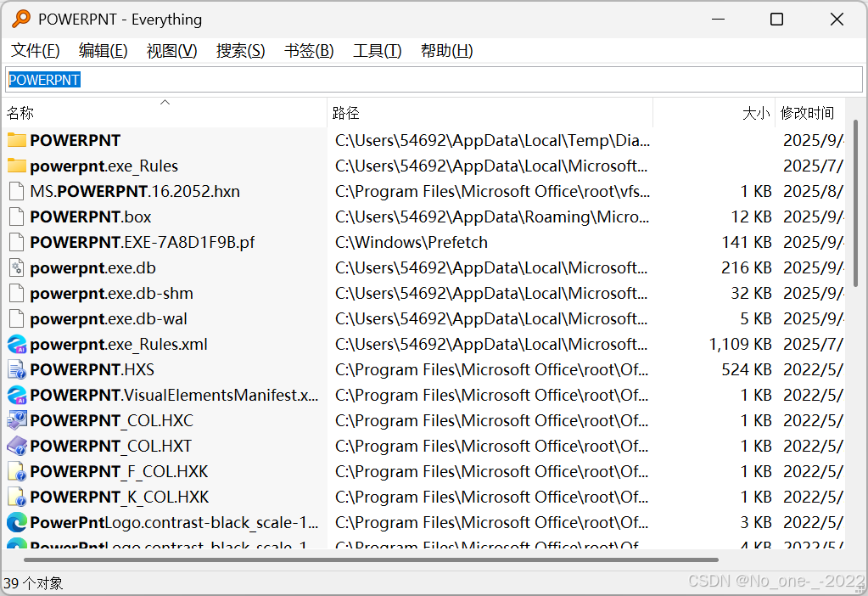Sort results by the 名称 column header
Screen dimensions: 868x596
pos(165,113)
